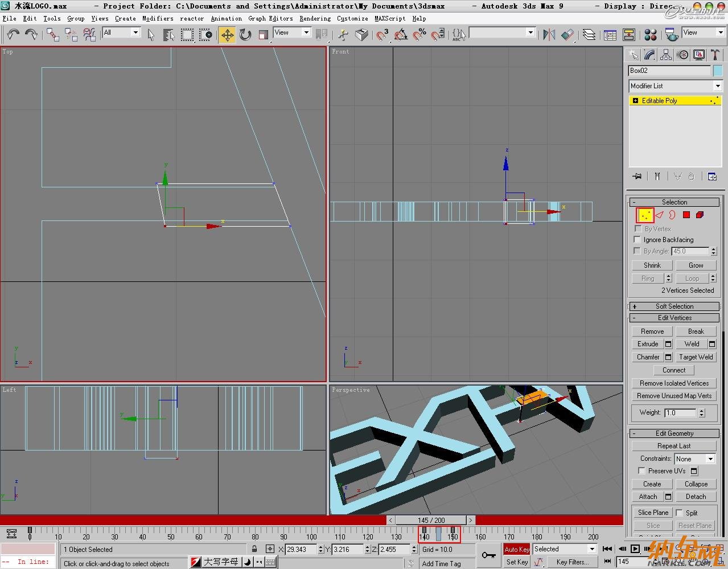Choose Polygon sub-object selection icon
This screenshot has width=728, height=569.
tap(686, 215)
